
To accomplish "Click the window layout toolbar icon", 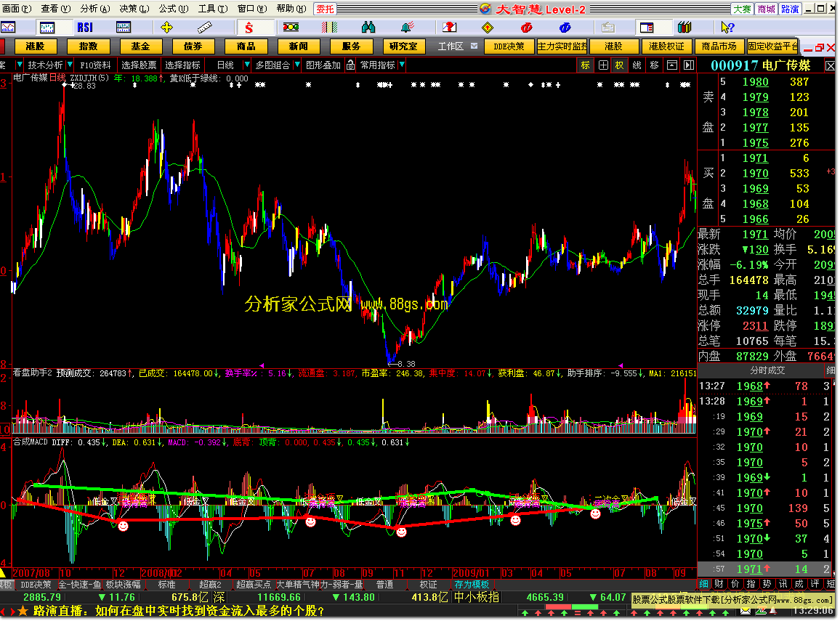I will [647, 28].
